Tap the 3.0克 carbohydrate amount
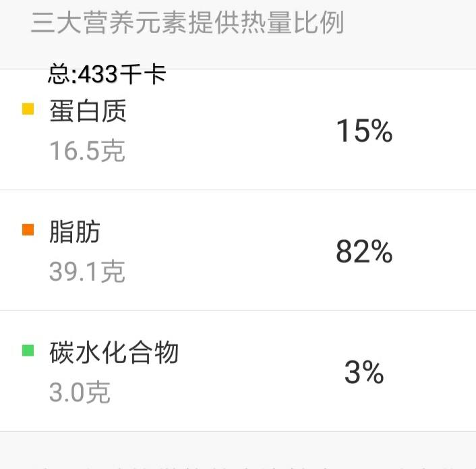This screenshot has width=476, height=469. [80, 392]
